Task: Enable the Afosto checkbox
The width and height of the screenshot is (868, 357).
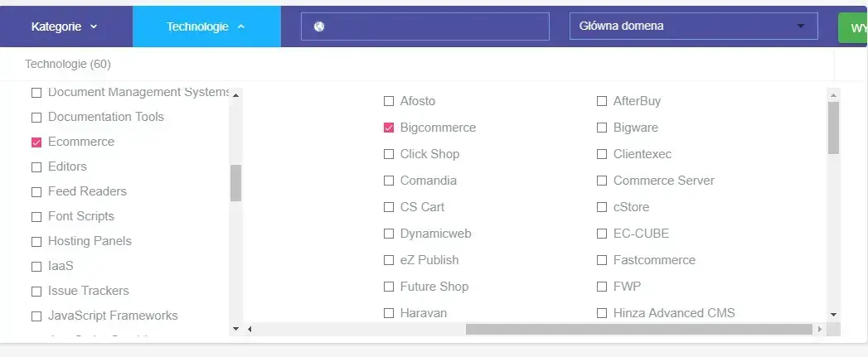Action: 389,102
